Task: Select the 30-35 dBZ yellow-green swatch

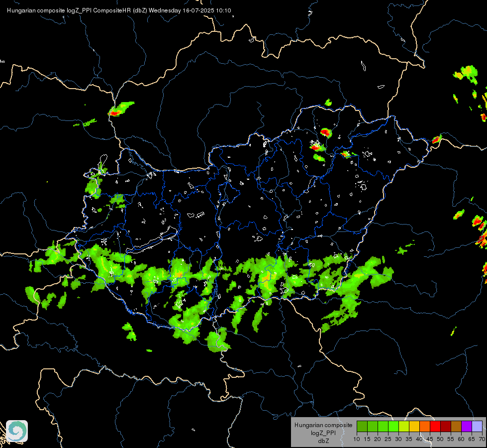Action: point(404,426)
